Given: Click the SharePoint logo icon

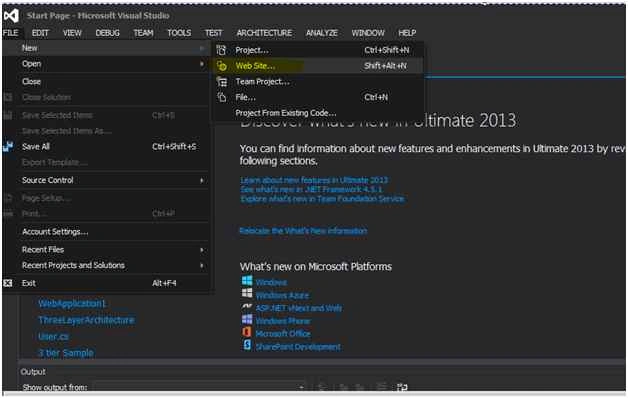Looking at the screenshot, I should [x=247, y=345].
